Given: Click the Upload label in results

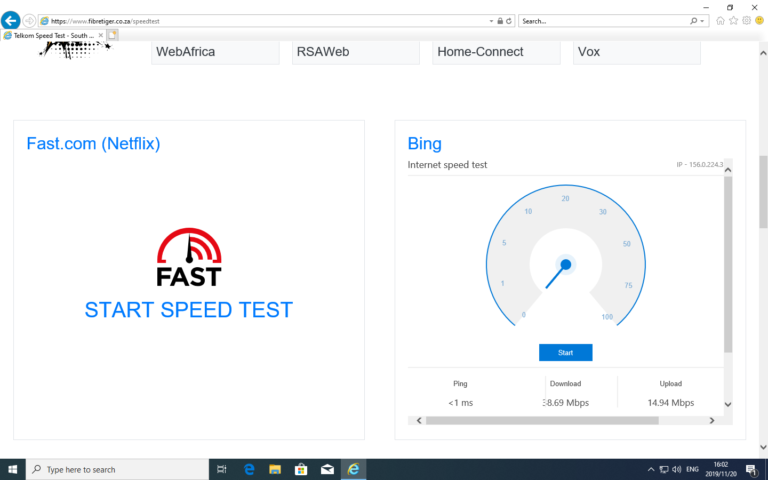Looking at the screenshot, I should point(671,384).
